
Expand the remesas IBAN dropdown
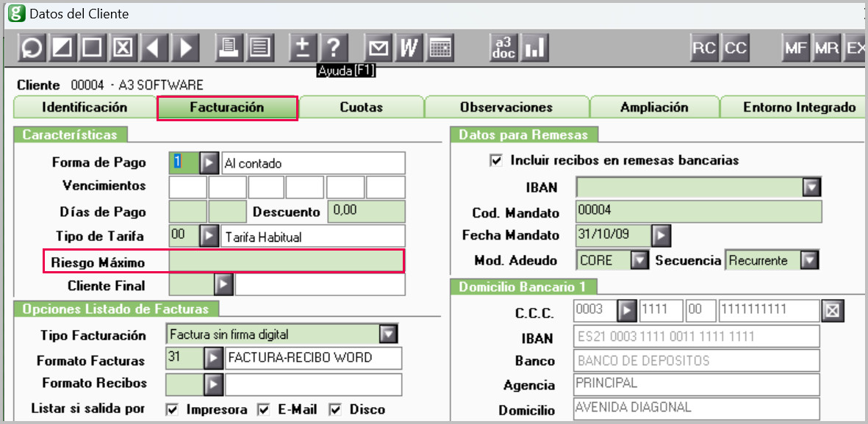811,187
